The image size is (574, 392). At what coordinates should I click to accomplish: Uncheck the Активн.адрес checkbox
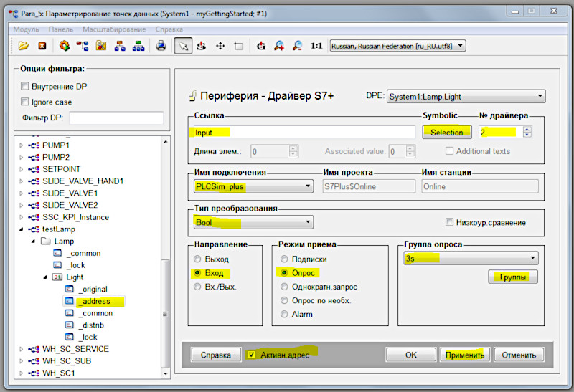pos(251,355)
